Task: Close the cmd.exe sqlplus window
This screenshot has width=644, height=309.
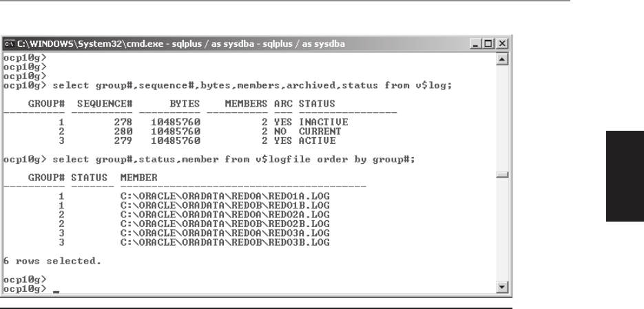Action: pos(502,43)
